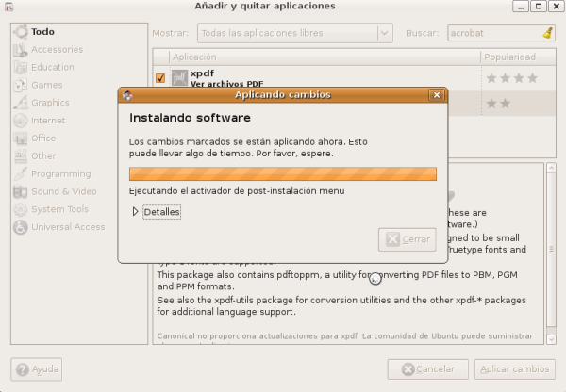Select the Education category icon
Screen dimensions: 566x392
click(x=20, y=67)
